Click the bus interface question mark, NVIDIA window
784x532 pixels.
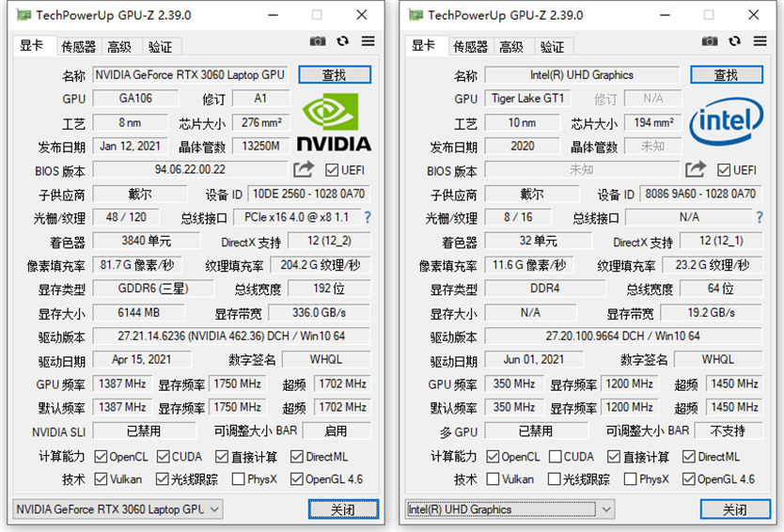coord(368,217)
